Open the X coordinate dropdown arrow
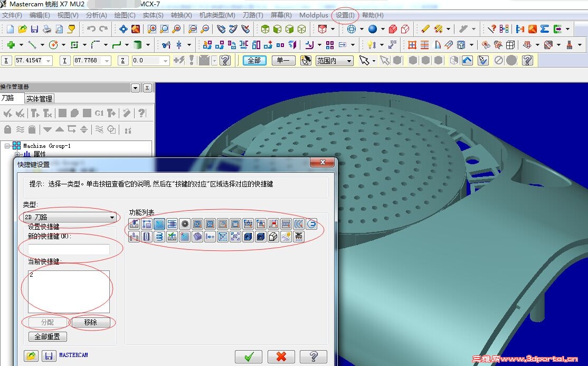Viewport: 588px width, 366px height. click(x=49, y=60)
